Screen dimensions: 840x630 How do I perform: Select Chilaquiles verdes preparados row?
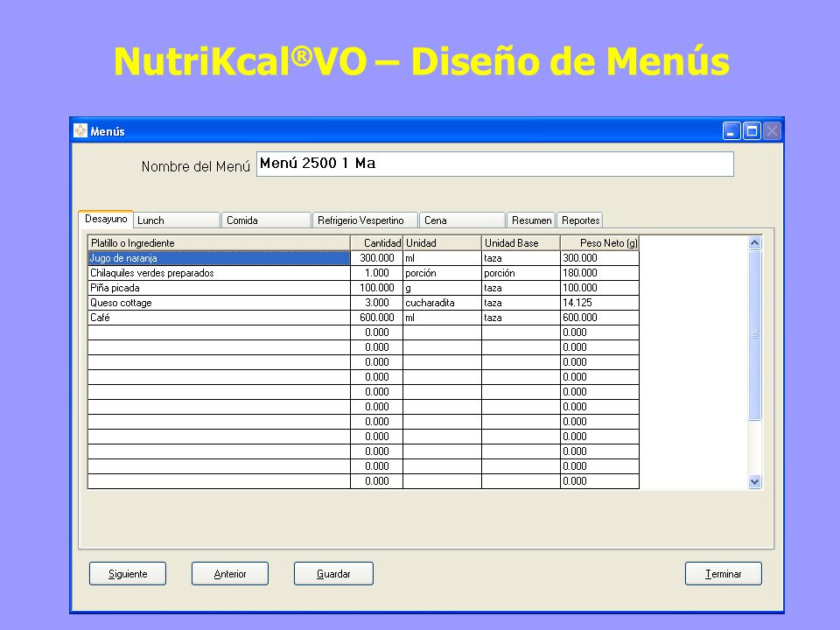tap(219, 273)
